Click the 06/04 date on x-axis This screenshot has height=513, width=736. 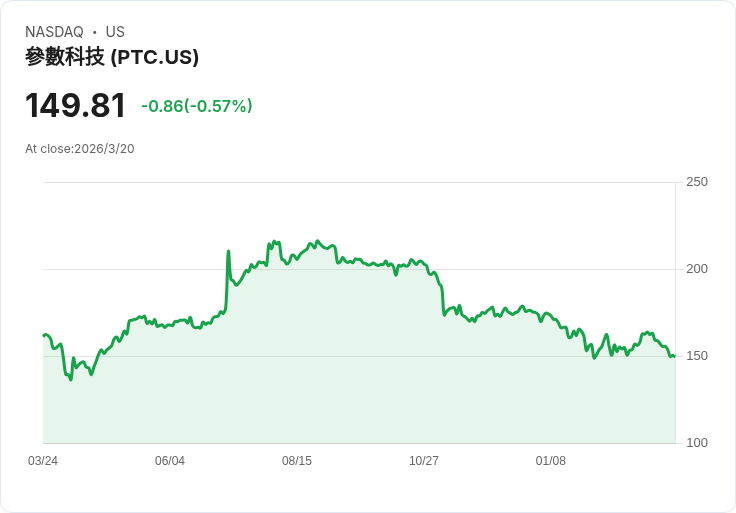tap(170, 461)
